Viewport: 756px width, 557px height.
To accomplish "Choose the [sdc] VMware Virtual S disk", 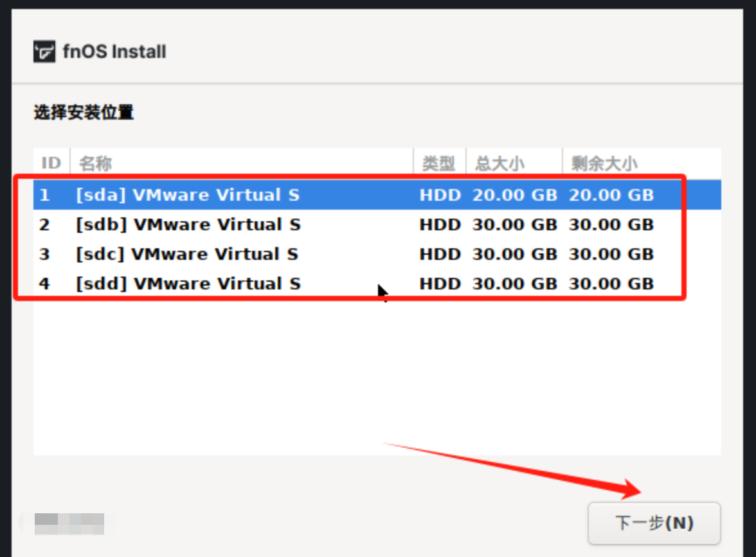I will [186, 254].
